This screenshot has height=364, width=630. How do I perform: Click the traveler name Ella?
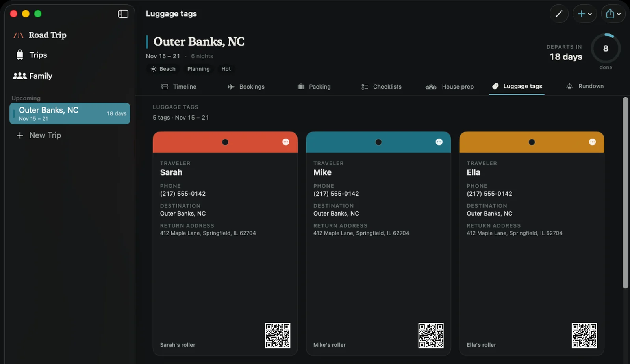click(x=473, y=172)
